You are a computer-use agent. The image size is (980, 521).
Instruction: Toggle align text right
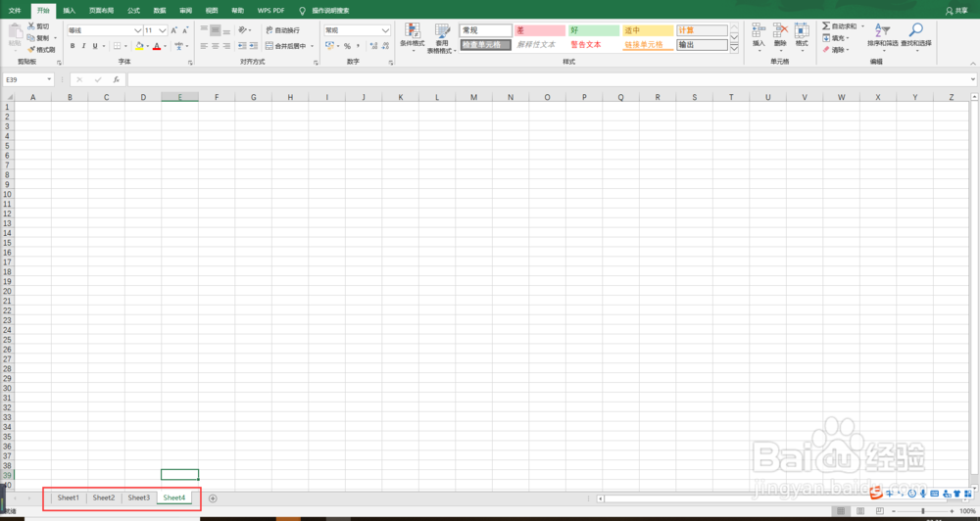tap(226, 46)
